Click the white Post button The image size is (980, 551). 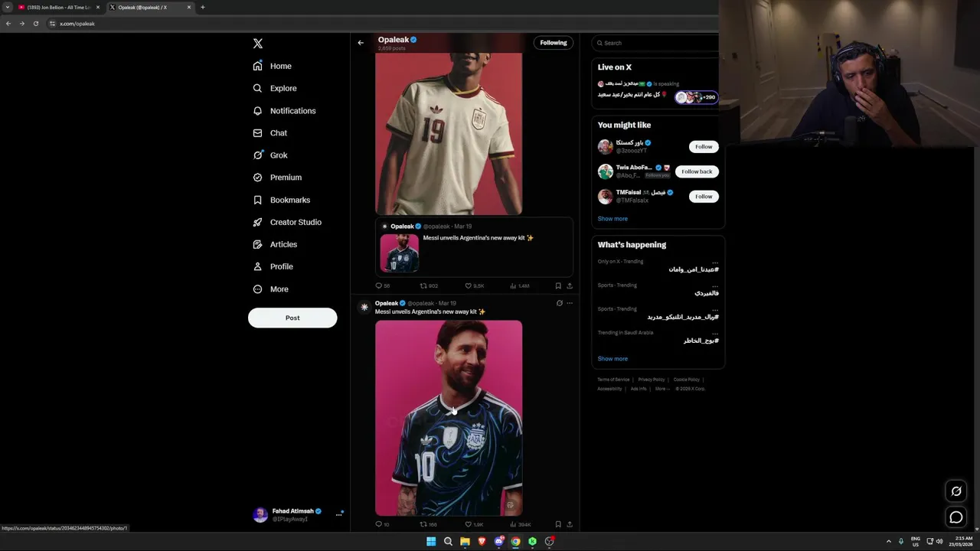point(292,318)
